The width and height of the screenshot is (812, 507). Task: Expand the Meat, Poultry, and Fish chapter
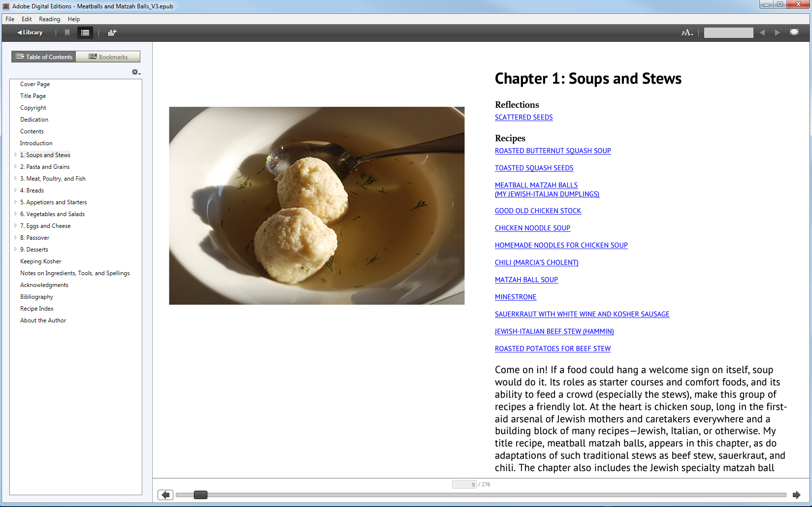pos(16,179)
